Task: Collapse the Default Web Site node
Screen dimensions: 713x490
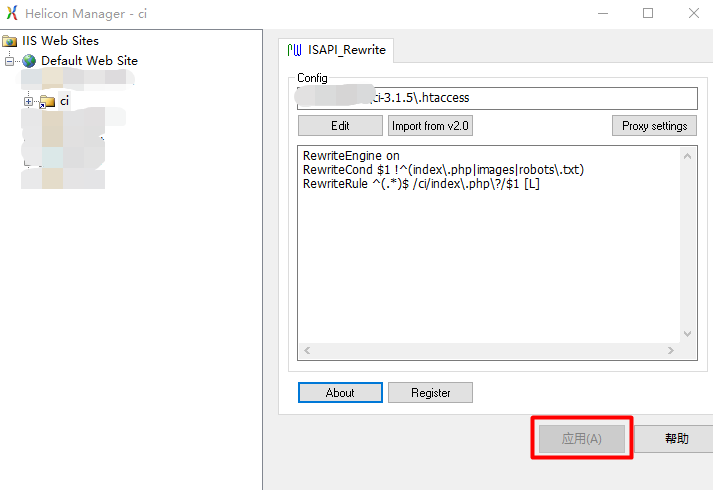Action: point(10,61)
